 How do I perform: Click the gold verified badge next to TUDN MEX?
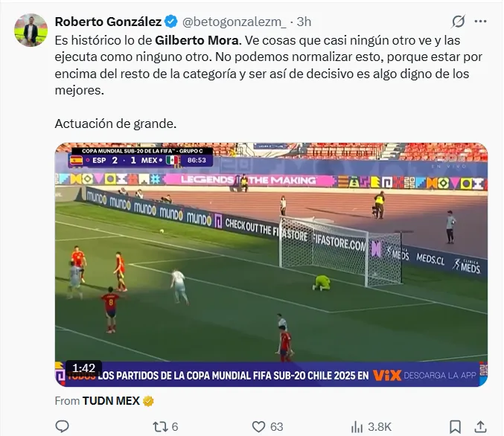[x=149, y=401]
